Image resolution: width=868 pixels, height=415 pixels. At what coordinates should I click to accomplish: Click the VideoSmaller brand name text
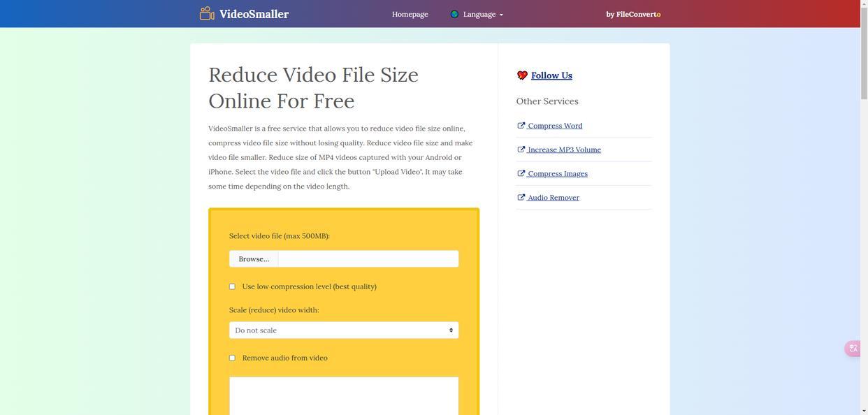tap(254, 14)
